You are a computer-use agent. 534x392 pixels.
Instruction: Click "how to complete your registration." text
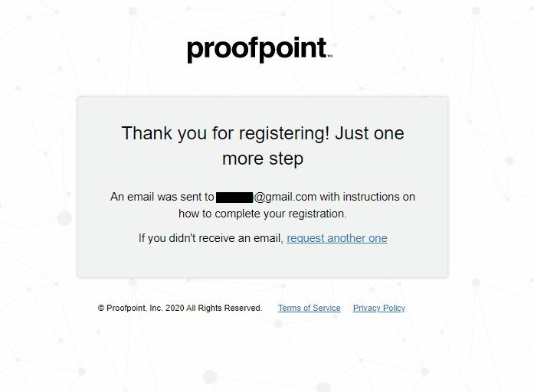[263, 214]
